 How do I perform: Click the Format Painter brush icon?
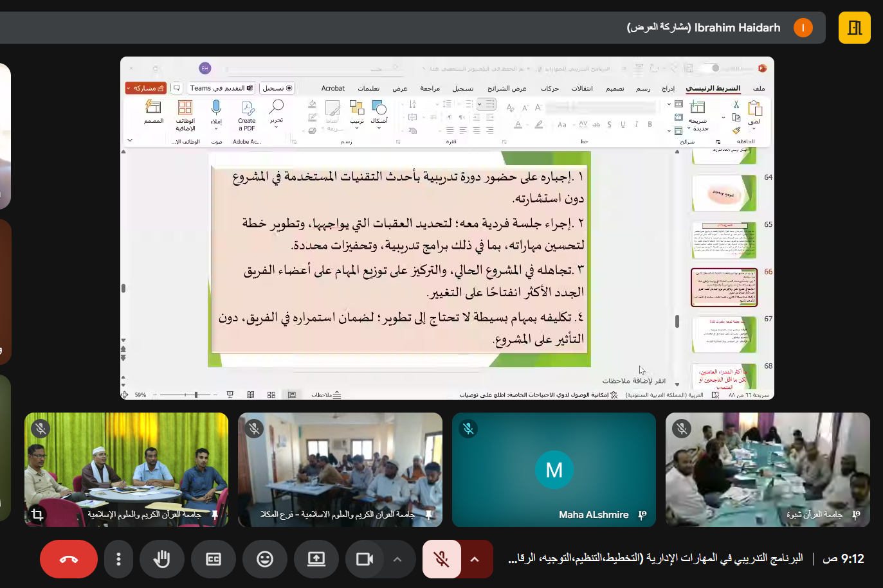pyautogui.click(x=736, y=130)
